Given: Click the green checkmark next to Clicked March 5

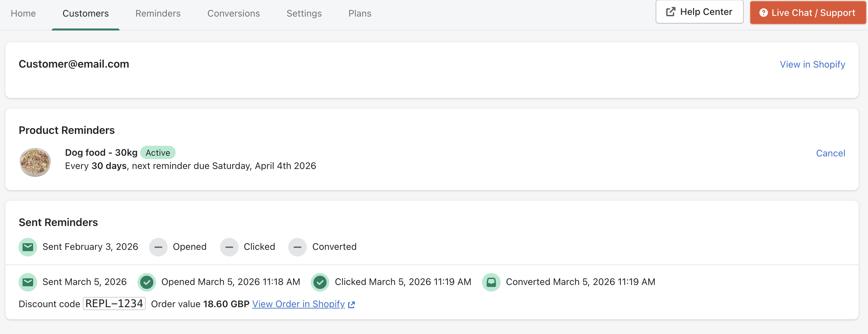Looking at the screenshot, I should pyautogui.click(x=320, y=282).
